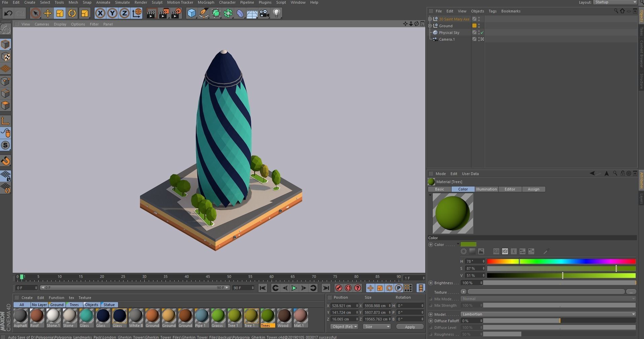The width and height of the screenshot is (644, 339).
Task: Toggle Rotation keyframe recording icon
Action: (x=389, y=288)
